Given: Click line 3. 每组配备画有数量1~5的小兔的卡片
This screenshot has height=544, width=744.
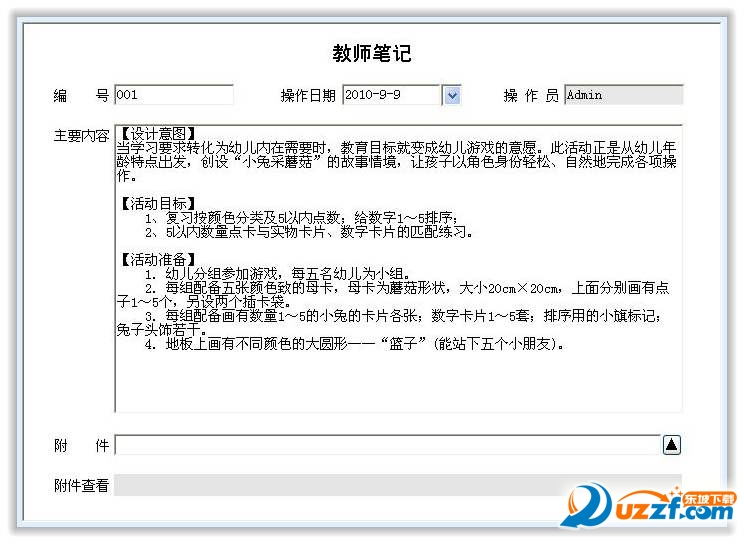Looking at the screenshot, I should (389, 323).
